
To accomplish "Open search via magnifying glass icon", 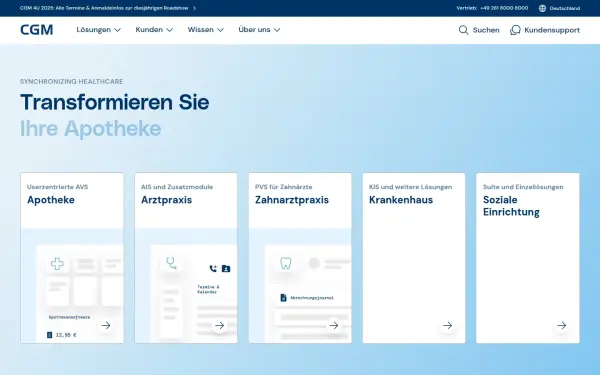I will (x=463, y=30).
